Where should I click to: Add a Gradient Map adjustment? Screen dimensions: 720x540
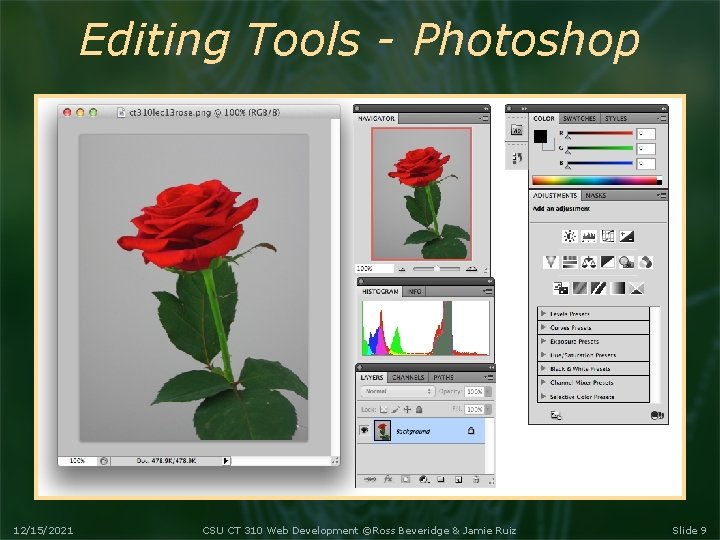click(618, 288)
